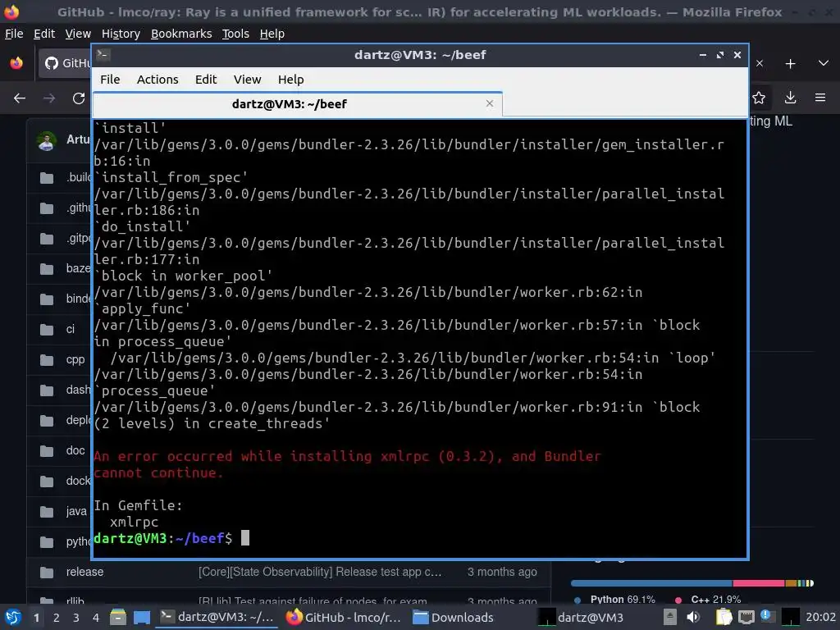Activate the GitHub Firefox taskbar entry
The height and width of the screenshot is (630, 840).
(343, 617)
